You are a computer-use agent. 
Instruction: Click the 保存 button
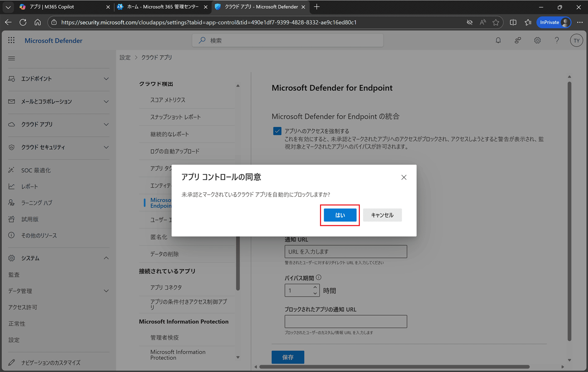click(288, 357)
